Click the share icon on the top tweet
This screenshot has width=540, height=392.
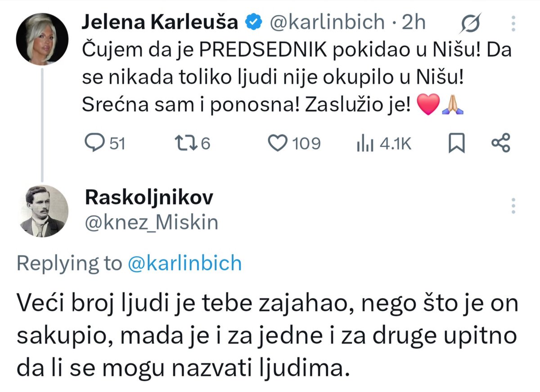pyautogui.click(x=500, y=143)
